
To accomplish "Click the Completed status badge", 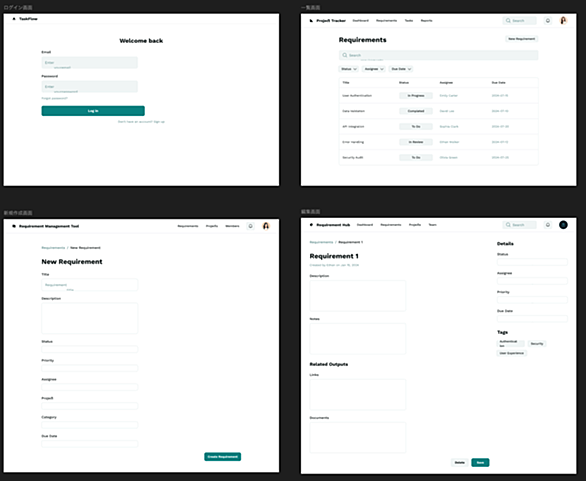I will (x=416, y=111).
